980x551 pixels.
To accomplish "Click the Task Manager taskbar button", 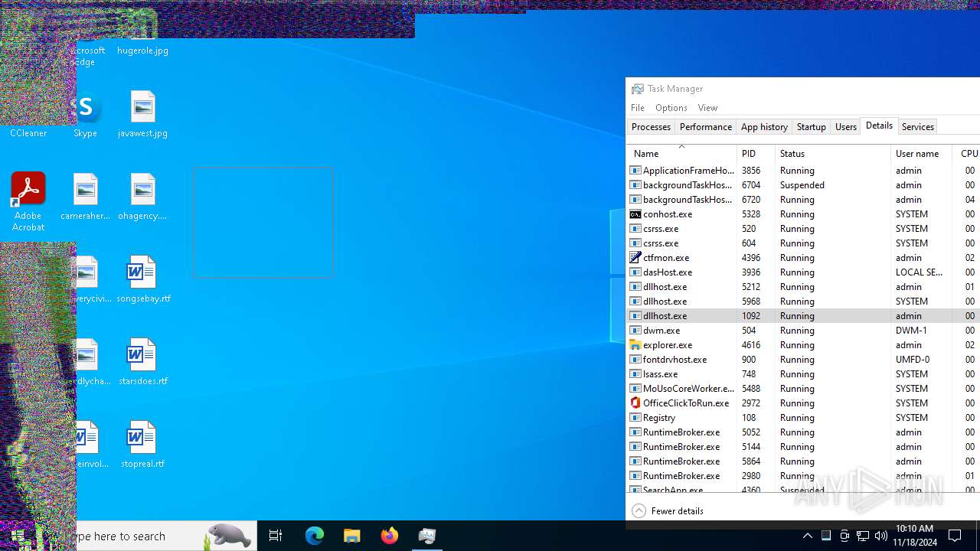I will [x=427, y=536].
